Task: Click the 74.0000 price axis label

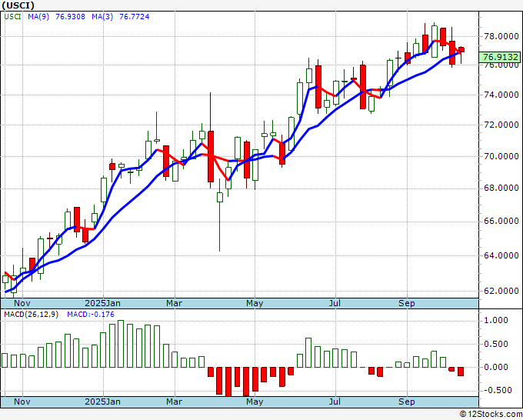Action: 501,95
